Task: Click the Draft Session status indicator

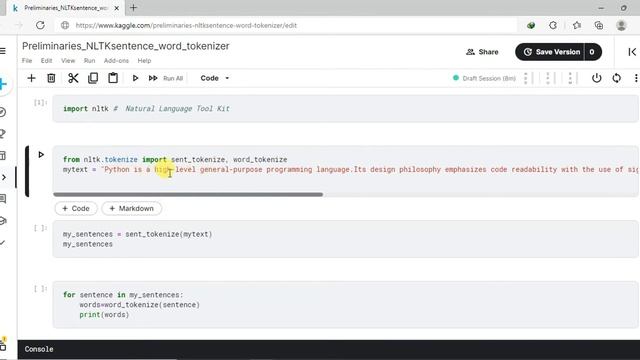Action: [484, 78]
